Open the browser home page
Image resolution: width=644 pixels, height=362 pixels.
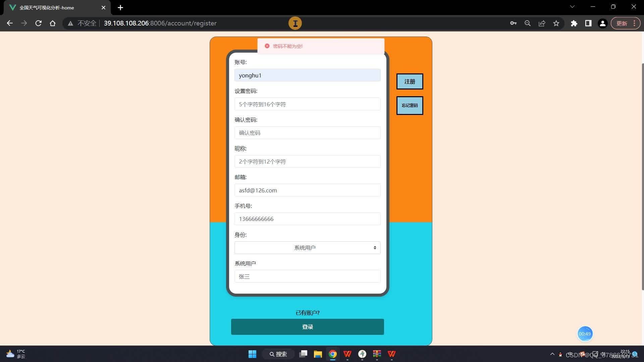[x=53, y=23]
